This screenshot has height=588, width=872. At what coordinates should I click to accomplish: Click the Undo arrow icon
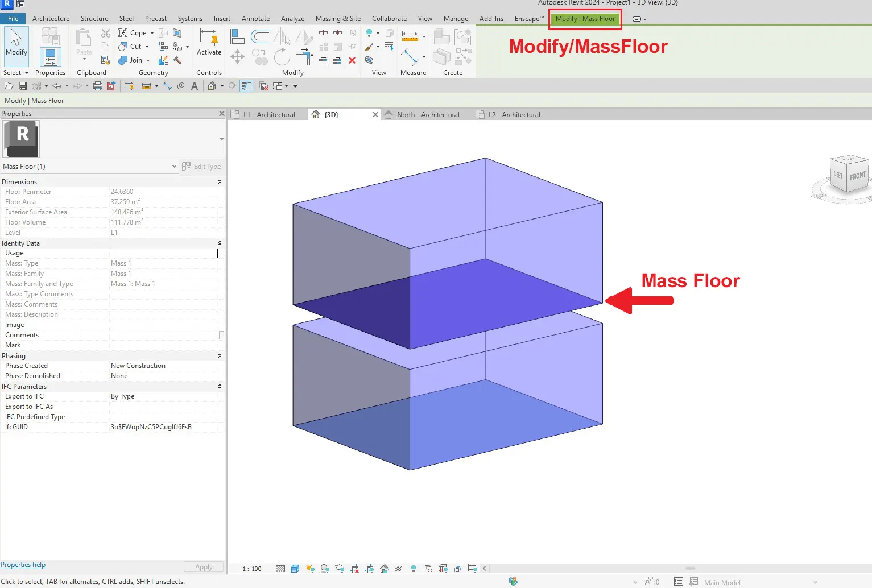pos(57,86)
